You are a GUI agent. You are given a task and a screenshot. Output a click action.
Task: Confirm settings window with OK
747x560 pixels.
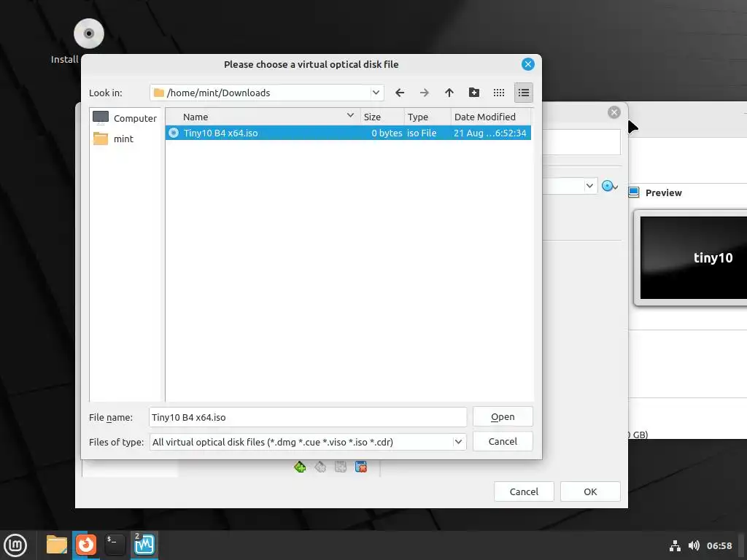click(590, 491)
